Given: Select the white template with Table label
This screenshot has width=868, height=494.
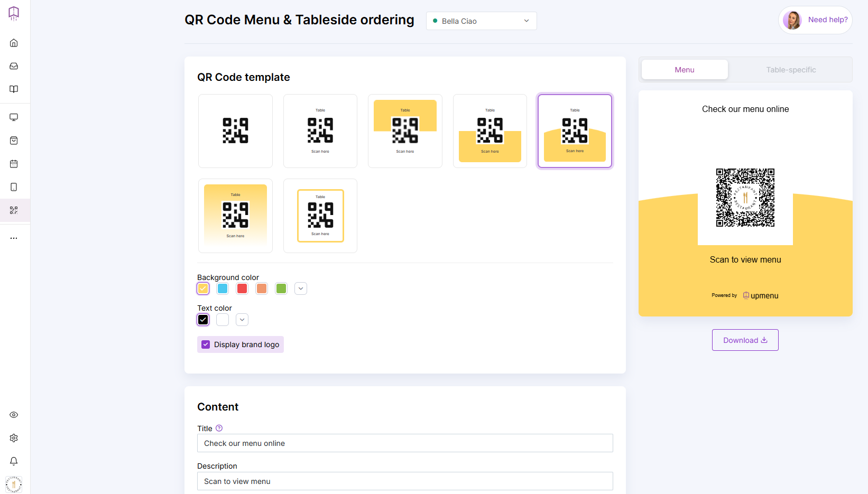Looking at the screenshot, I should [320, 131].
